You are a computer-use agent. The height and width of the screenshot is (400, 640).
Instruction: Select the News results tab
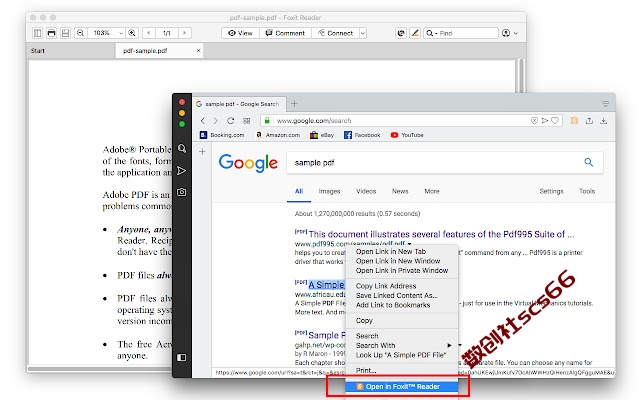(x=400, y=191)
